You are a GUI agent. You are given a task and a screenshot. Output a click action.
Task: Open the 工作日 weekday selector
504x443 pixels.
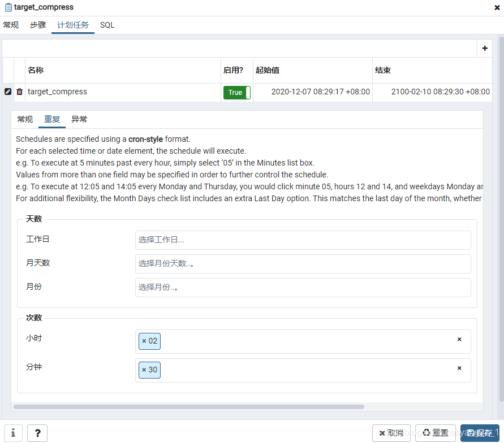pyautogui.click(x=303, y=240)
